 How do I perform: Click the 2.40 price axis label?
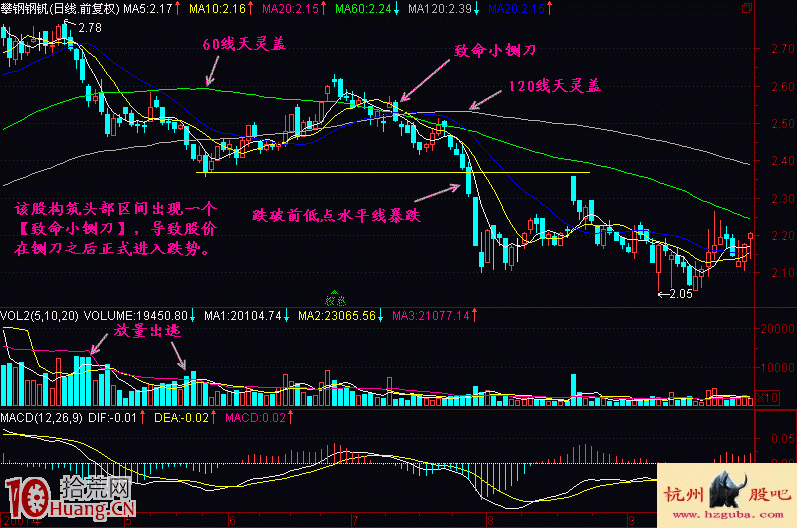[783, 161]
